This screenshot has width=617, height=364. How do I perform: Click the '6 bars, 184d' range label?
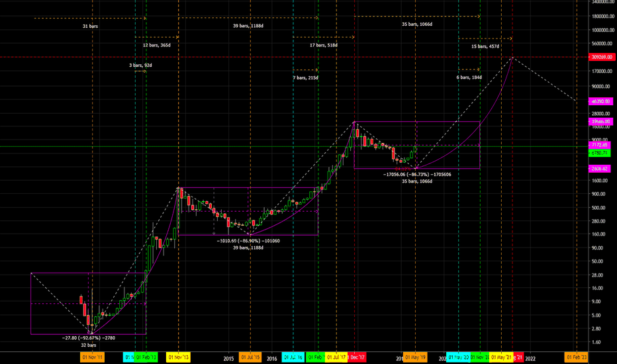pyautogui.click(x=469, y=77)
